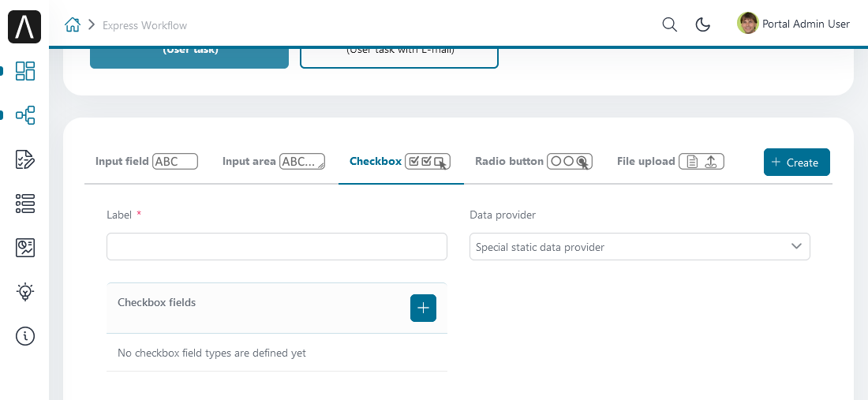Focus the Label text input
The image size is (868, 400).
click(277, 247)
